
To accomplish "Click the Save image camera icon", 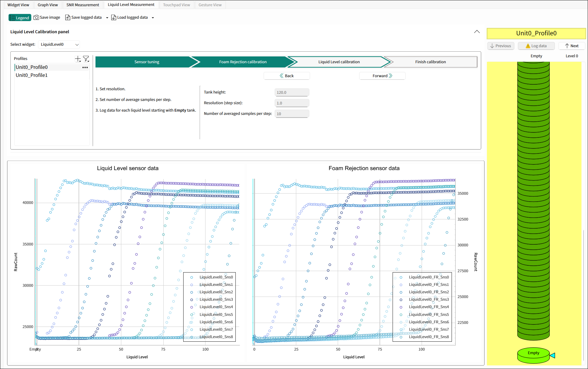I will click(x=36, y=18).
